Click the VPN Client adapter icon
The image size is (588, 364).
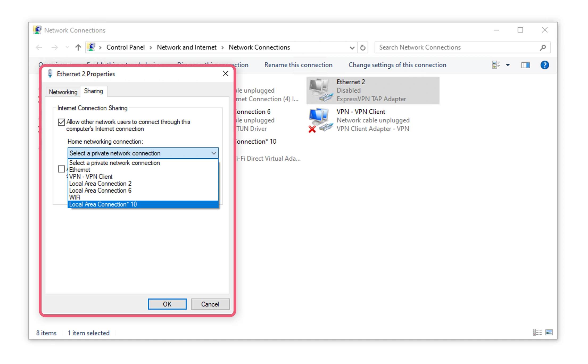pos(320,120)
